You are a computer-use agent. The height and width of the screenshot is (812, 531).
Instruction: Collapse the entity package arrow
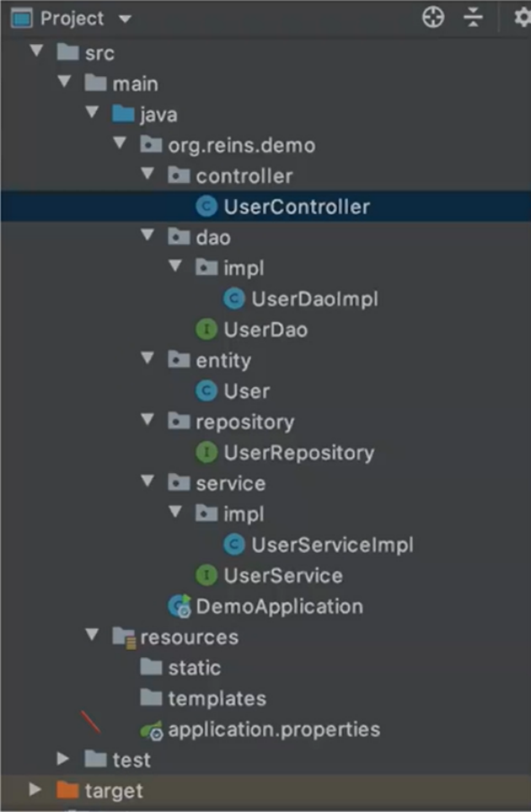[148, 358]
